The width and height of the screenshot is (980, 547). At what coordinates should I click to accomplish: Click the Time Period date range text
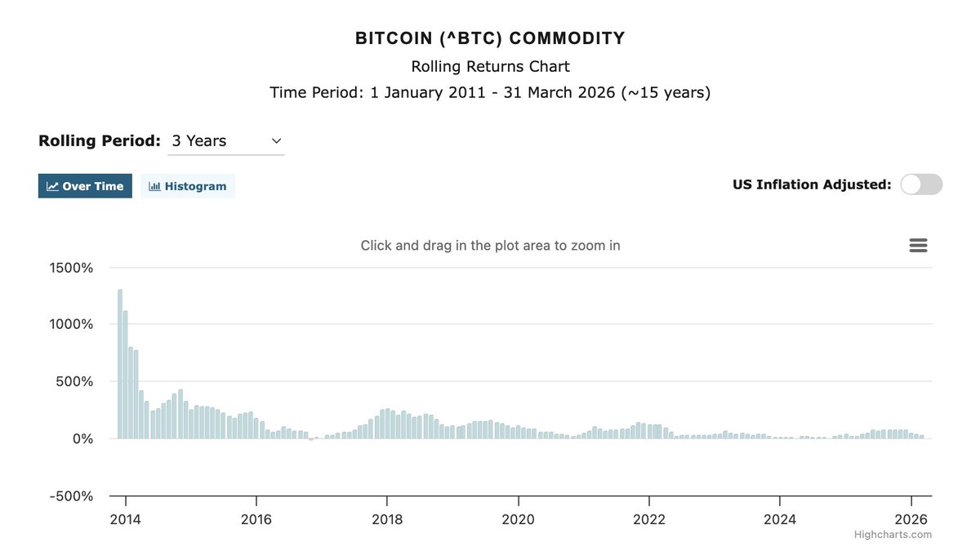490,92
